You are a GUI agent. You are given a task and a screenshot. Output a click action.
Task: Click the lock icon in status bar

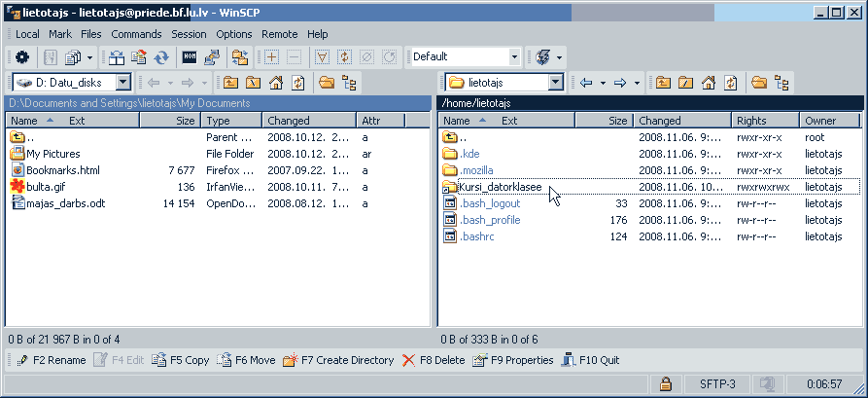click(x=666, y=383)
